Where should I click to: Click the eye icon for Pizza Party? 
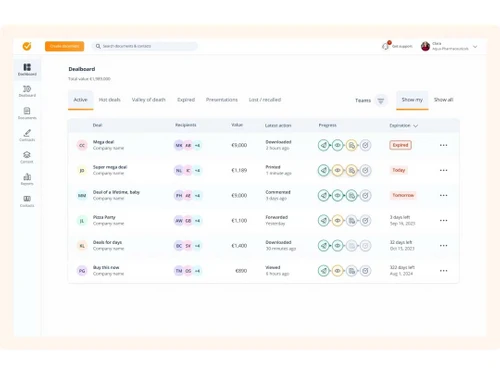point(337,220)
